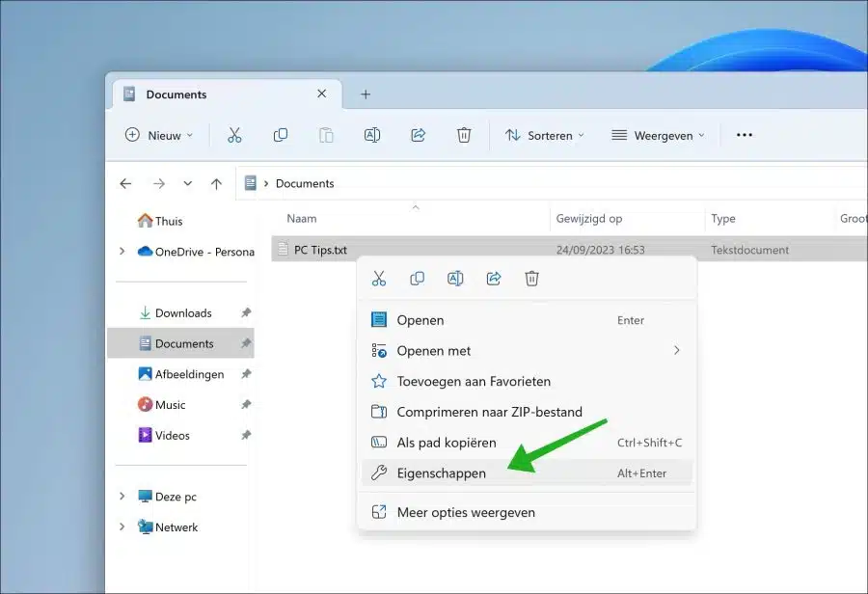Open the Nieuw dropdown button

159,136
